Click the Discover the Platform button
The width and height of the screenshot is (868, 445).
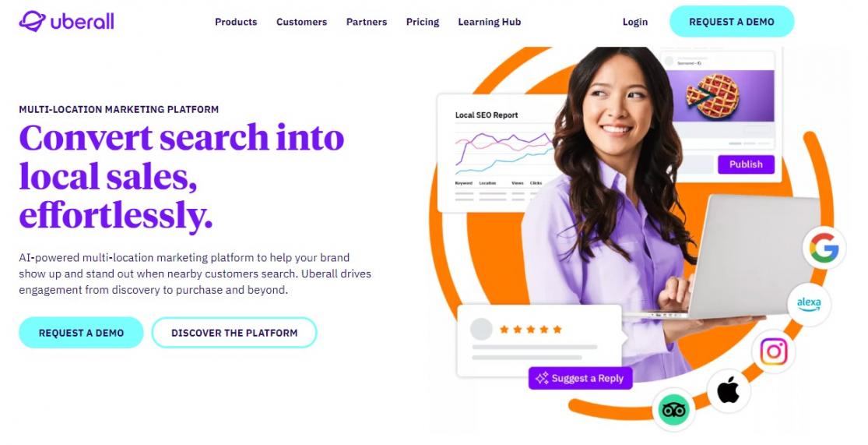[234, 333]
